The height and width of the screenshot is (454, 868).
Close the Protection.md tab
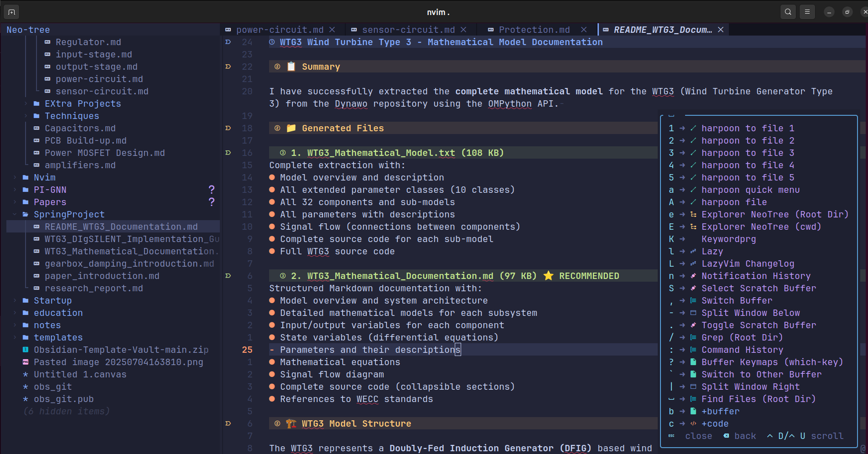click(x=584, y=30)
